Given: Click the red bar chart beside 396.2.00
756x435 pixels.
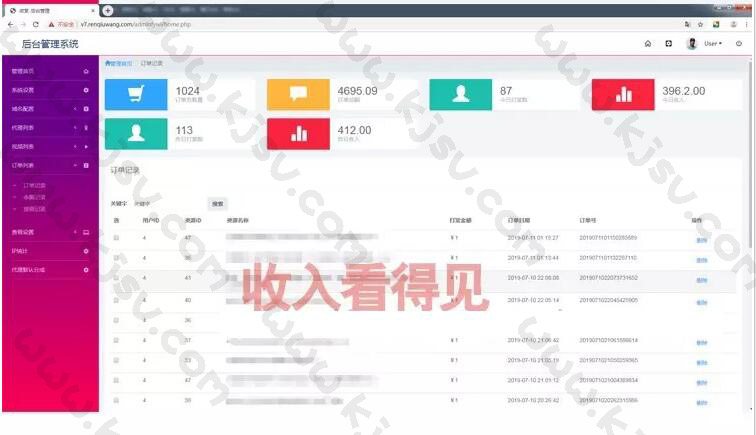Looking at the screenshot, I should pyautogui.click(x=623, y=94).
